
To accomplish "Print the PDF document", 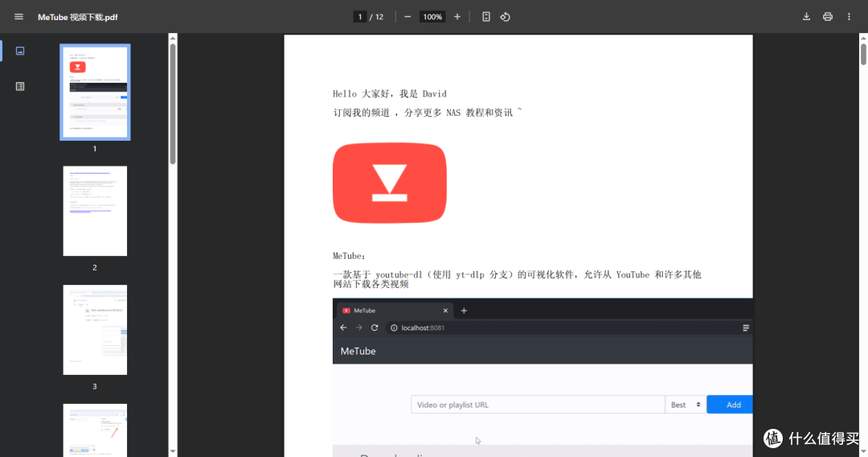I will 828,17.
